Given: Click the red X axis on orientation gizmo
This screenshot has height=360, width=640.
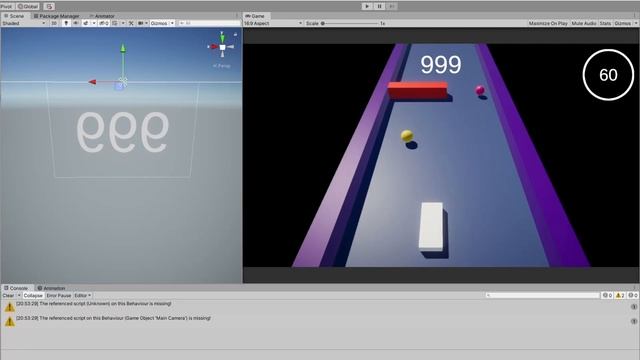Looking at the screenshot, I should point(213,47).
